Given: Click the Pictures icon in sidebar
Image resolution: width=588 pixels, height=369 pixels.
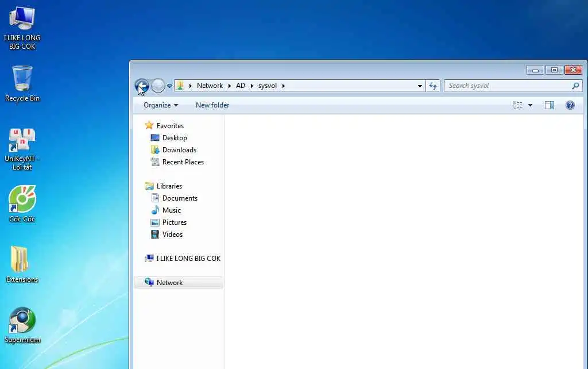Looking at the screenshot, I should [155, 222].
